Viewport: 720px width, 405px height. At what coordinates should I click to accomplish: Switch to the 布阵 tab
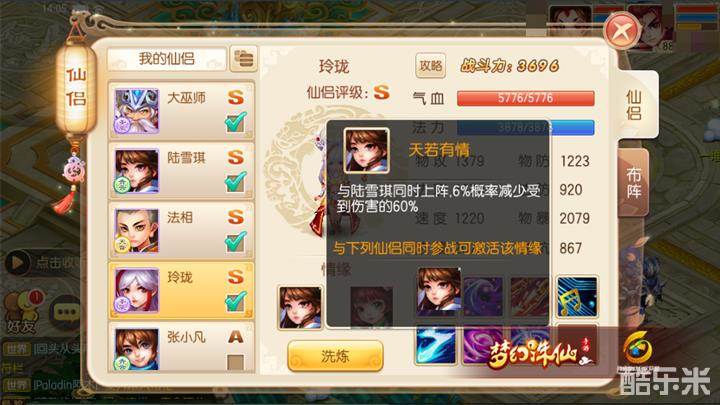tap(634, 182)
